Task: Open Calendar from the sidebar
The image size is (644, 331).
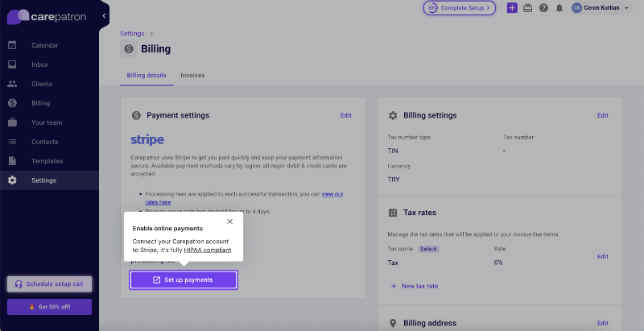Action: [49, 45]
